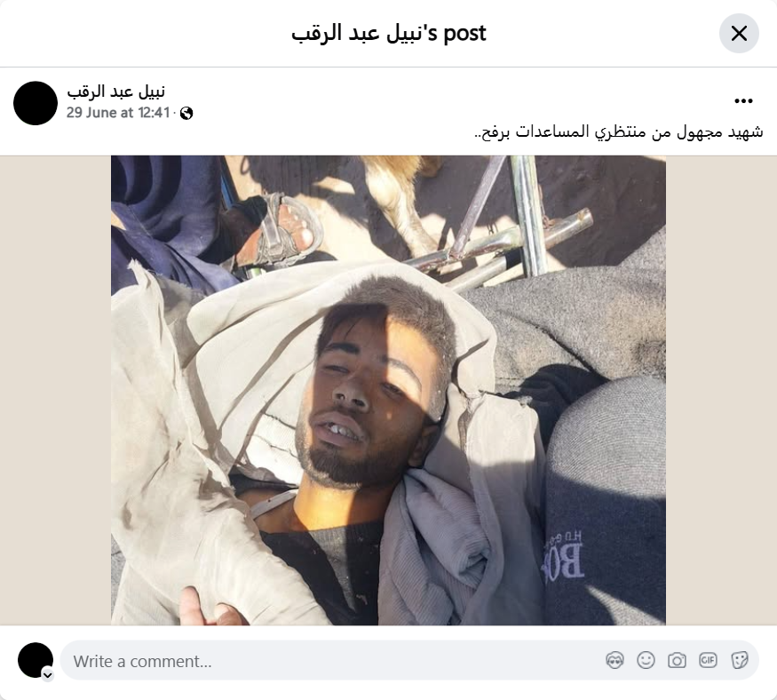Click beige area right of photo

(721, 390)
